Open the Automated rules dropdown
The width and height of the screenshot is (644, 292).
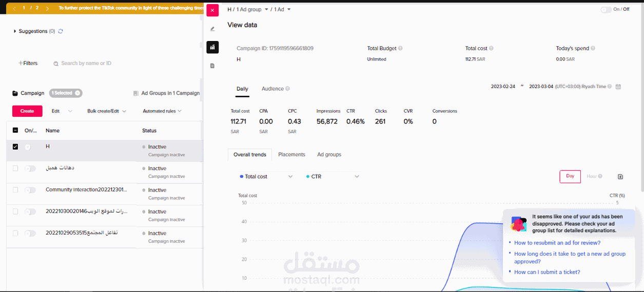tap(162, 111)
